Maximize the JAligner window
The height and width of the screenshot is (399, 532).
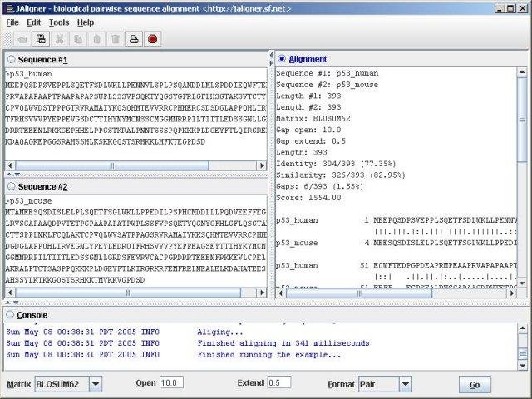pyautogui.click(x=510, y=8)
